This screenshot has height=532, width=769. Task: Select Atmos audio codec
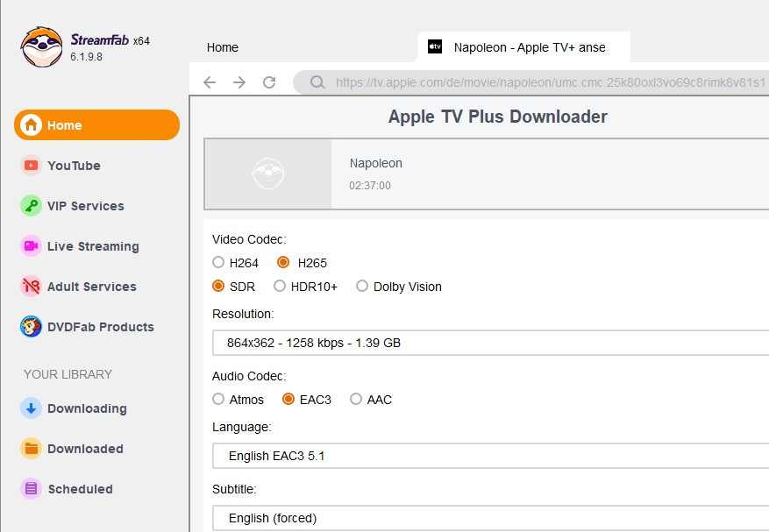(218, 400)
